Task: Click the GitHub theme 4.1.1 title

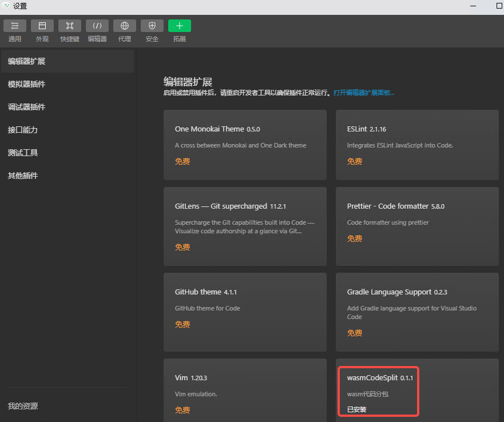Action: (x=206, y=292)
